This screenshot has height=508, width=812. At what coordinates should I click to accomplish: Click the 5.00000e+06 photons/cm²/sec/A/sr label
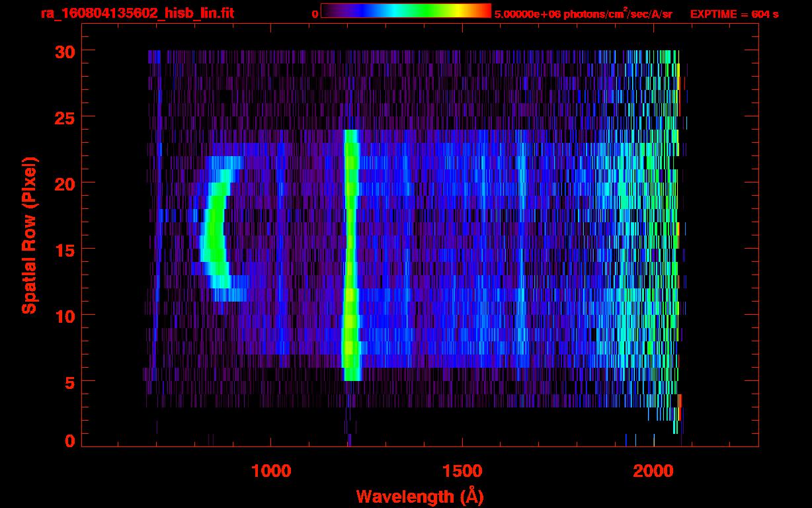[583, 14]
